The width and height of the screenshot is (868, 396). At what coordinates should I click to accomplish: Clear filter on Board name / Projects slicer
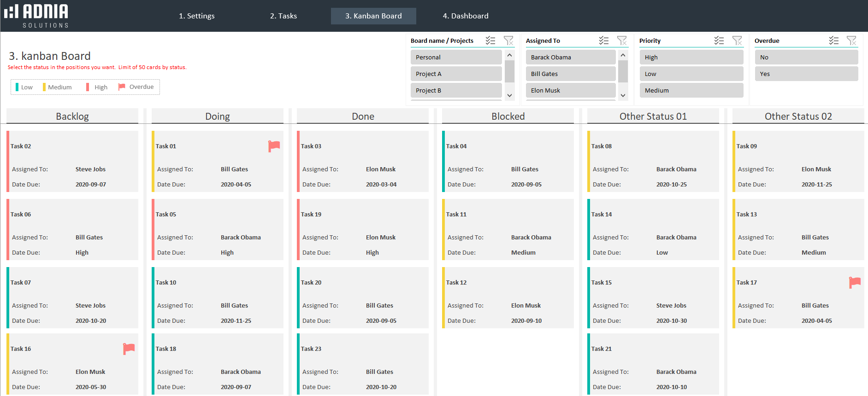508,41
